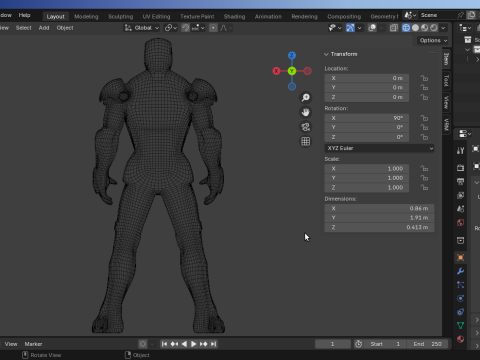
Task: Open the orange Object properties tab
Action: pos(460,257)
